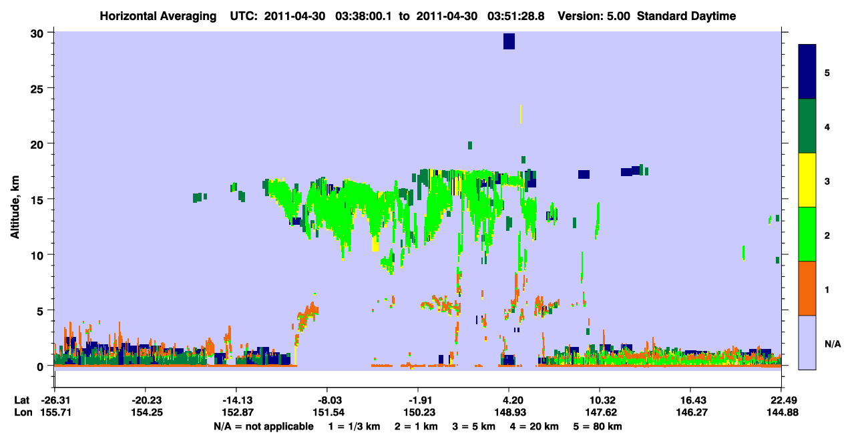868x445 pixels.
Task: Click legend text '2 = 1 km'
Action: (415, 426)
